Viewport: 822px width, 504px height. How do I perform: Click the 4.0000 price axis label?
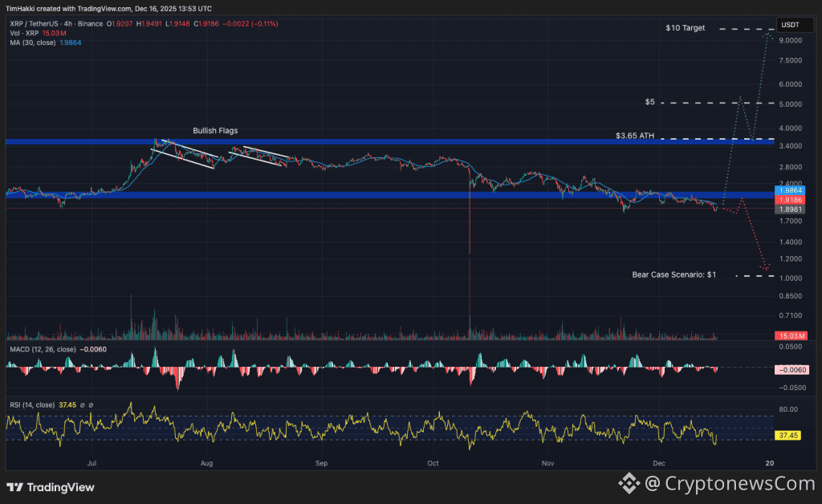791,128
